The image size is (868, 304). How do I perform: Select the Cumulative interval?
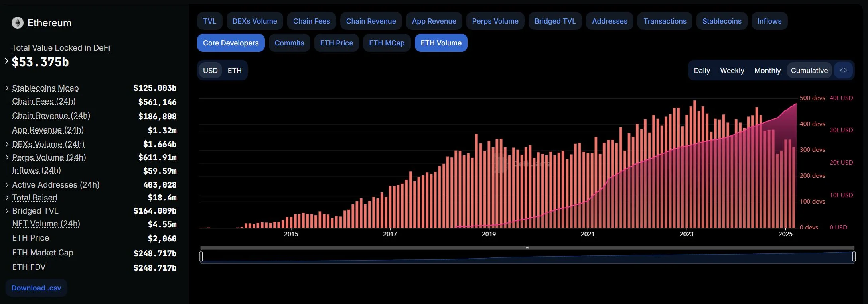pyautogui.click(x=809, y=70)
